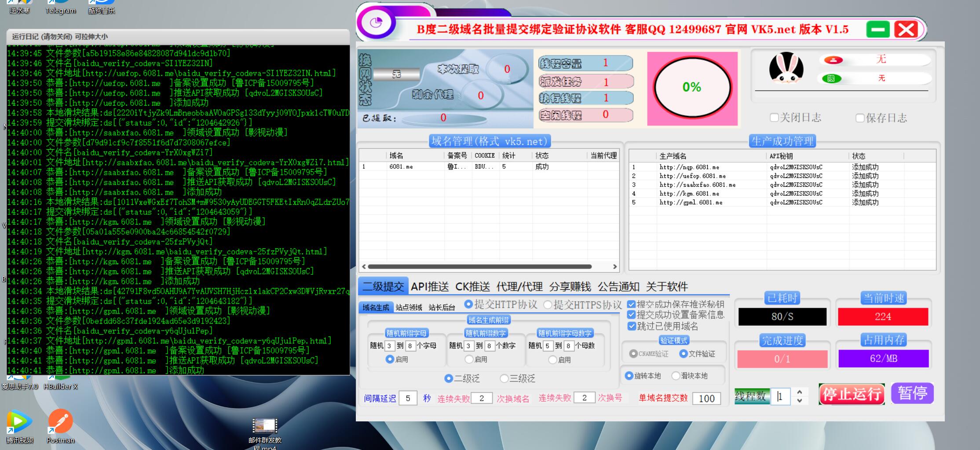Select 域名生成 sub-tab

point(376,307)
